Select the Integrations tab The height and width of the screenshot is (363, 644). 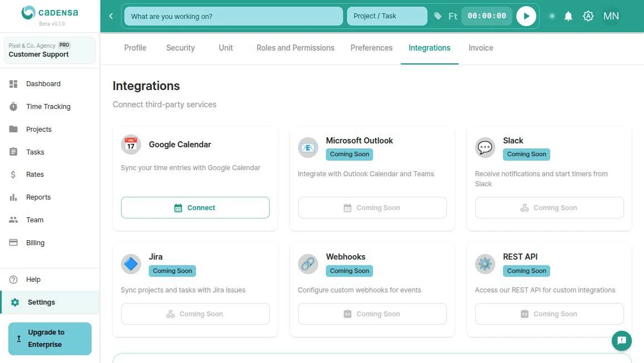tap(429, 48)
